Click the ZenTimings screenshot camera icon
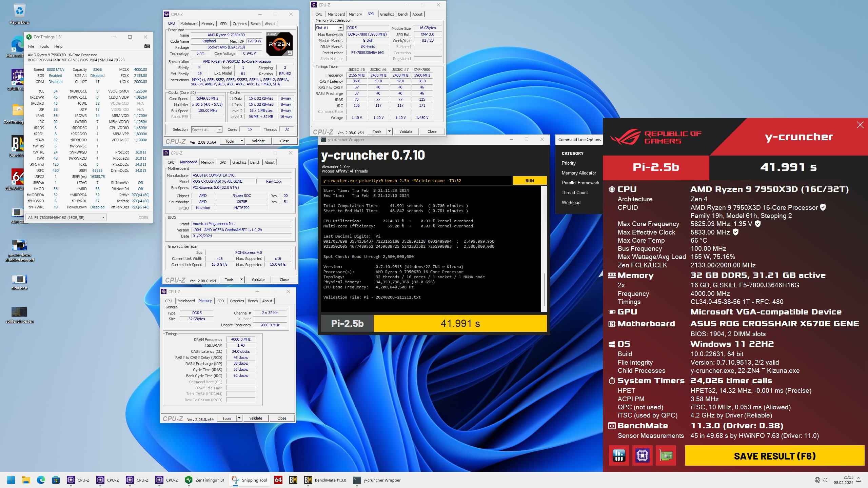Viewport: 868px width, 488px height. click(147, 46)
